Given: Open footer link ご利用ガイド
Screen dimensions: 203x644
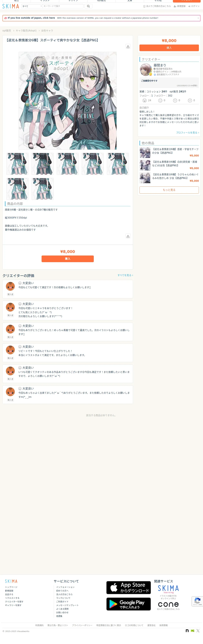Looking at the screenshot, I should (62, 602).
